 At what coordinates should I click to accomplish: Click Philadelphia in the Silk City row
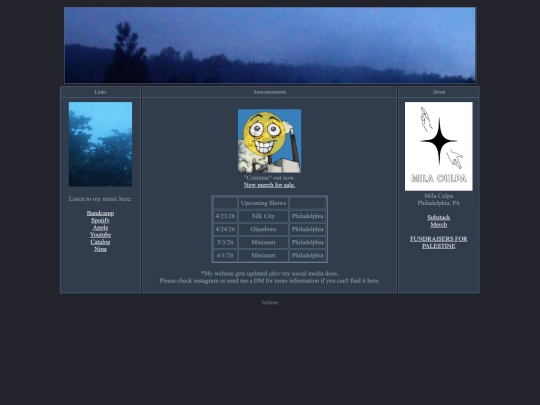click(x=308, y=216)
